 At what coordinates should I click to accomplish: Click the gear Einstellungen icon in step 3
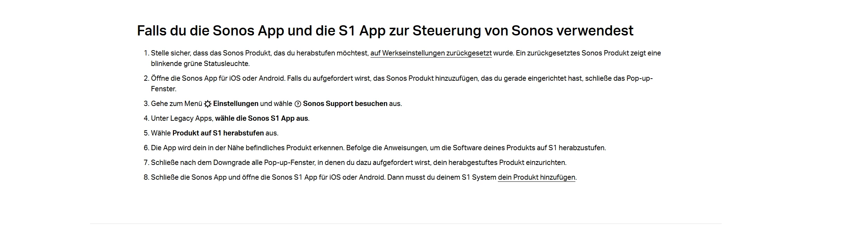208,104
